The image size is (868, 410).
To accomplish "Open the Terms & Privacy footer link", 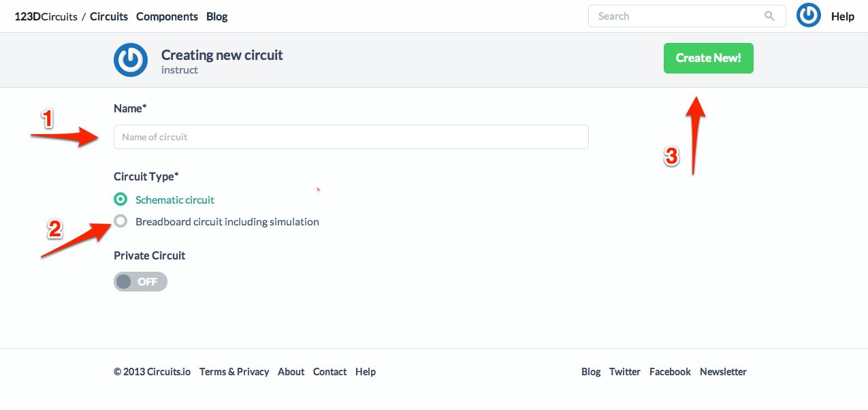I will coord(234,372).
